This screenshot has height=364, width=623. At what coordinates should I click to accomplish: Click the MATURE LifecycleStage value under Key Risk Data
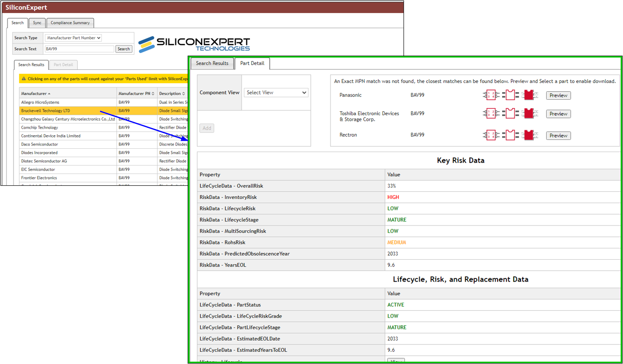396,220
